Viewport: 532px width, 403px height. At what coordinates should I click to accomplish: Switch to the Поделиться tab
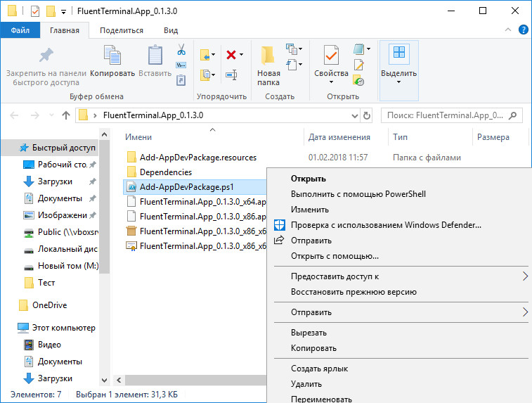coord(122,30)
